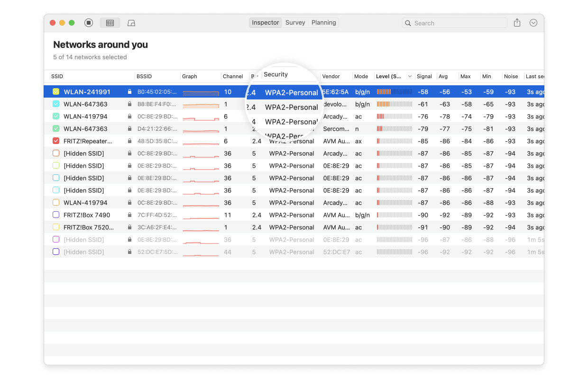588x379 pixels.
Task: Open the circled chevron menu at top right
Action: pyautogui.click(x=533, y=22)
